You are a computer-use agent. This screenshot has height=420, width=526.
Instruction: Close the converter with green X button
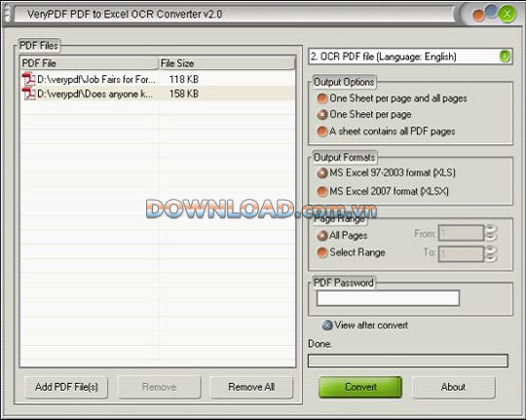pyautogui.click(x=507, y=14)
